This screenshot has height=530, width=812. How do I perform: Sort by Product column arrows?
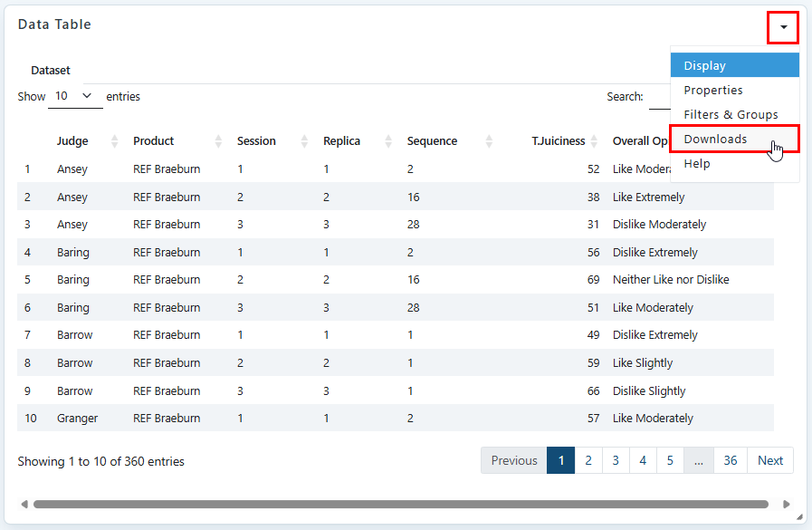pyautogui.click(x=218, y=141)
